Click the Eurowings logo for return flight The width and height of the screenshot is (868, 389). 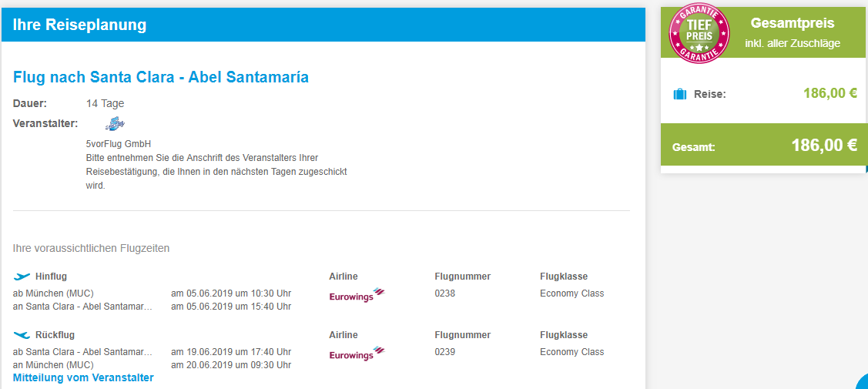tap(357, 354)
